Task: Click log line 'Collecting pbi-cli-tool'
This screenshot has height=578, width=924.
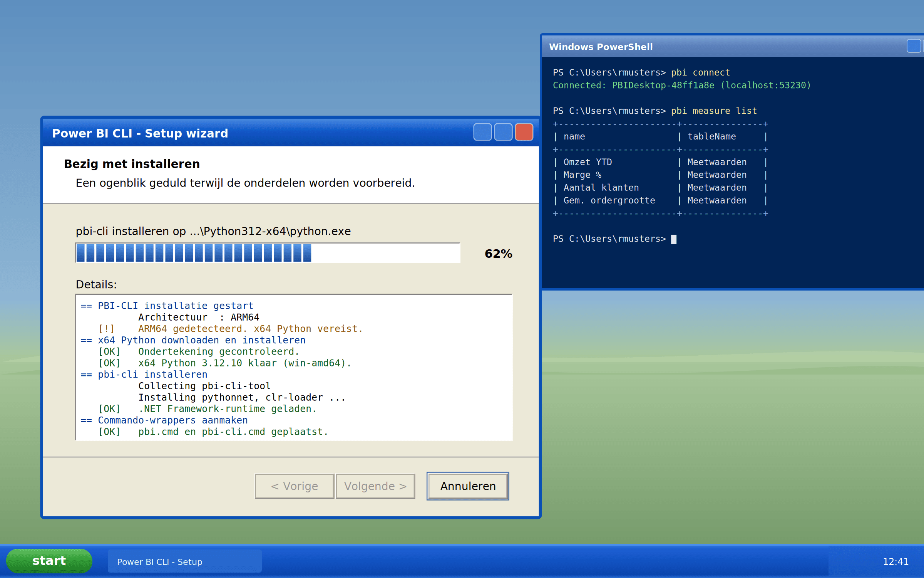Action: (x=204, y=386)
